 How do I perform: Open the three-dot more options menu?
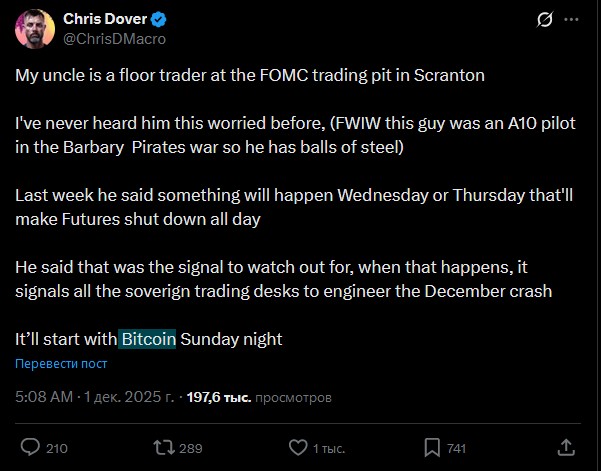[571, 19]
